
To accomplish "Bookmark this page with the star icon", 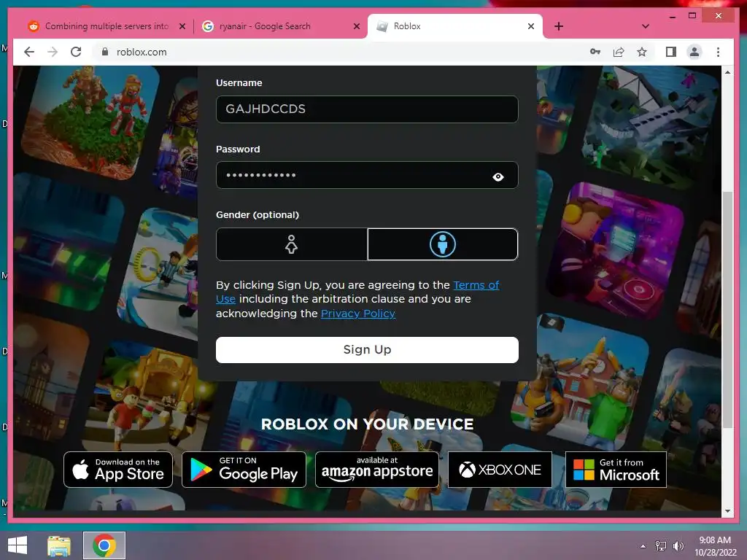I will pos(642,52).
